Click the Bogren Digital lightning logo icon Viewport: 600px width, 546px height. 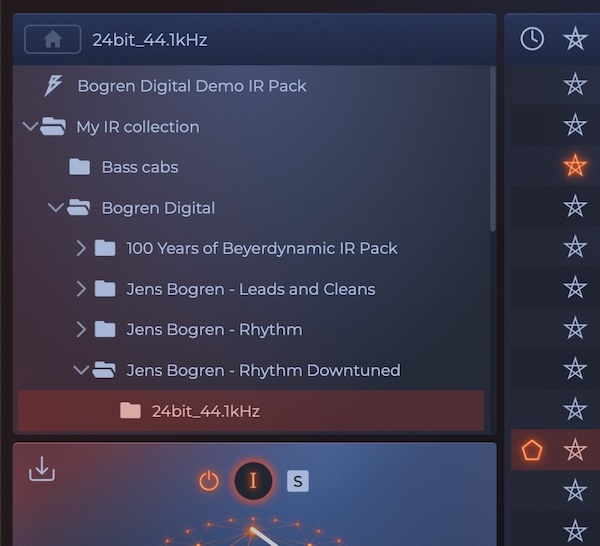click(53, 86)
